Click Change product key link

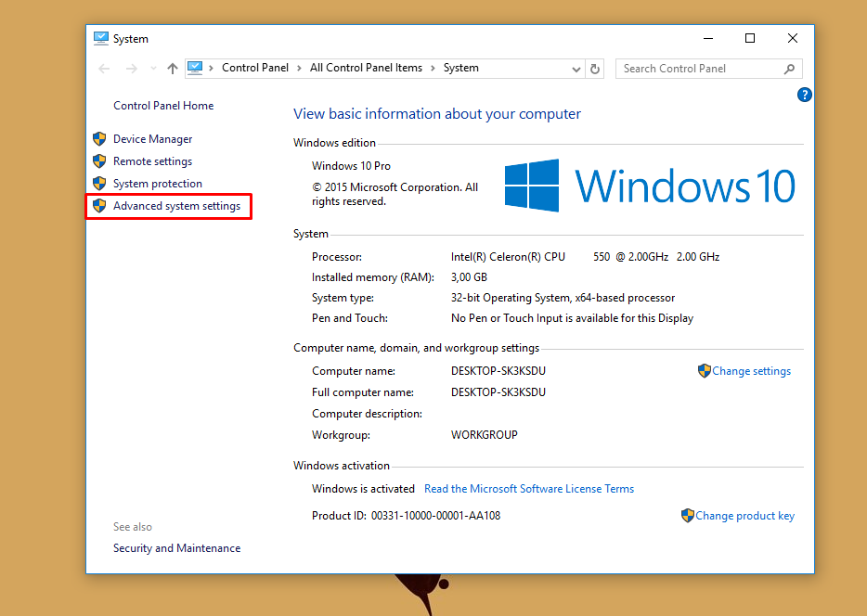point(744,516)
